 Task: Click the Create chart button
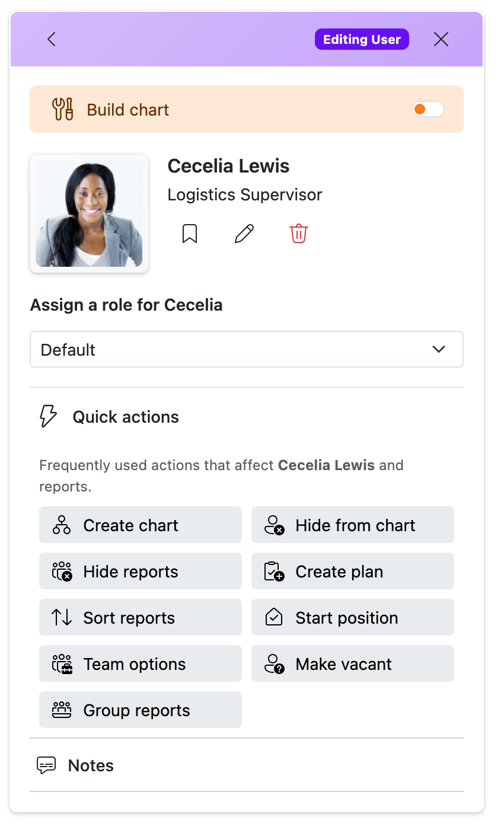pos(141,525)
